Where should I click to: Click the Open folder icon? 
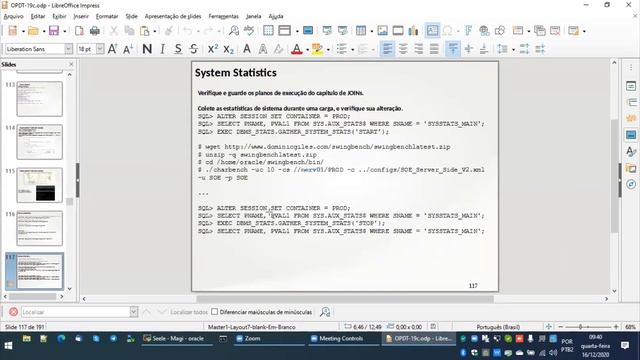point(33,31)
